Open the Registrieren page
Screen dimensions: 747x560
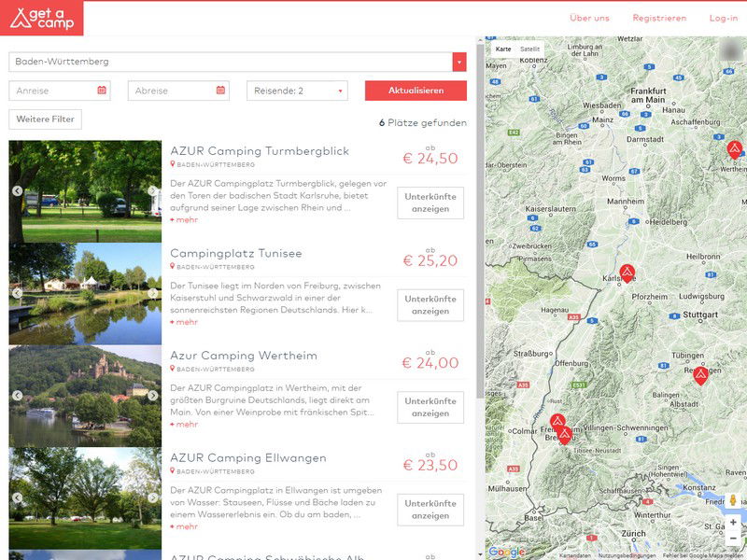pos(660,18)
